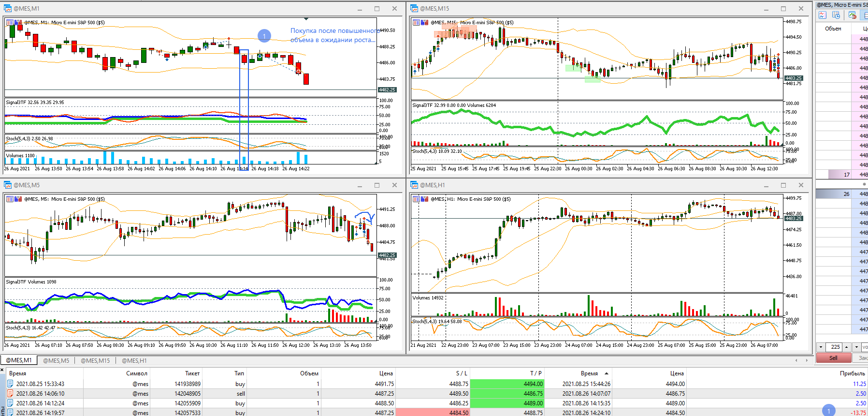Click the green T/P cell showing 4494.00
The image size is (868, 416).
click(507, 384)
